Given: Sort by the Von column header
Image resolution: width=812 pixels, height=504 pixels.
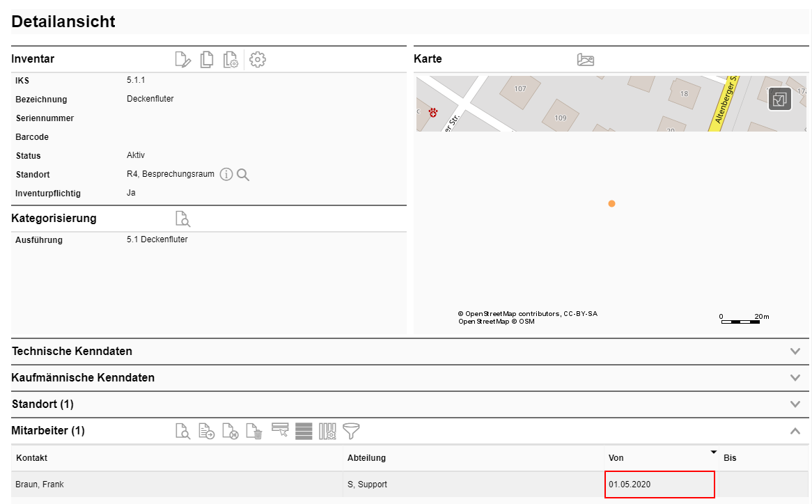Looking at the screenshot, I should pyautogui.click(x=616, y=458).
